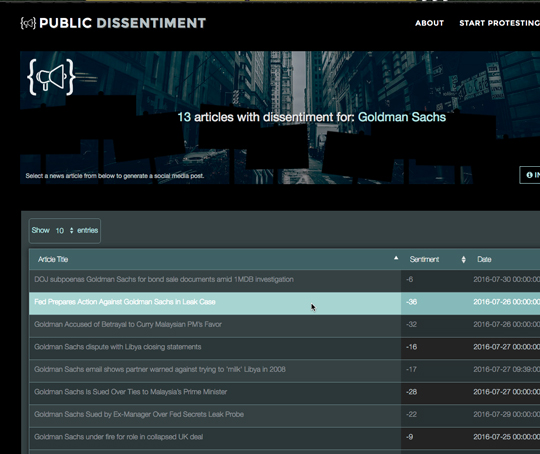Click the Public Dissentiment megaphone logo icon

(x=28, y=23)
